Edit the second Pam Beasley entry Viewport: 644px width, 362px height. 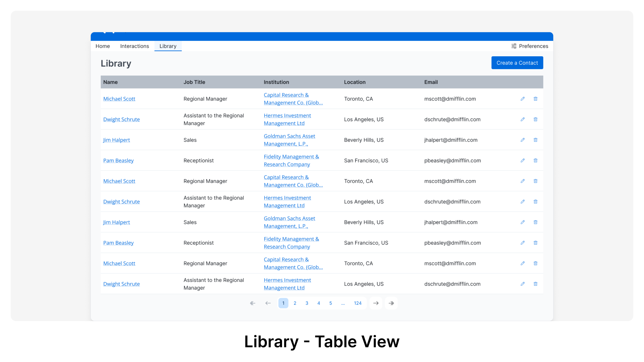523,243
